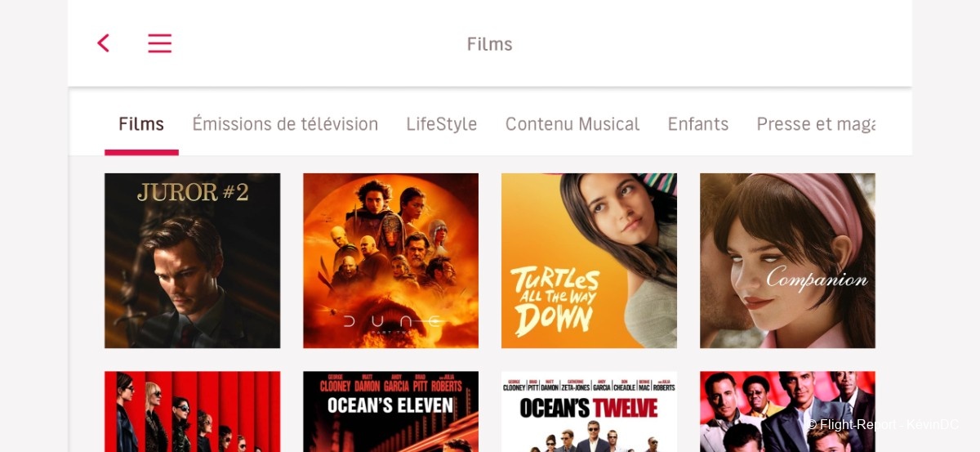Click the Flight-Report watermark text
Screen dimensions: 980x452
[883, 424]
